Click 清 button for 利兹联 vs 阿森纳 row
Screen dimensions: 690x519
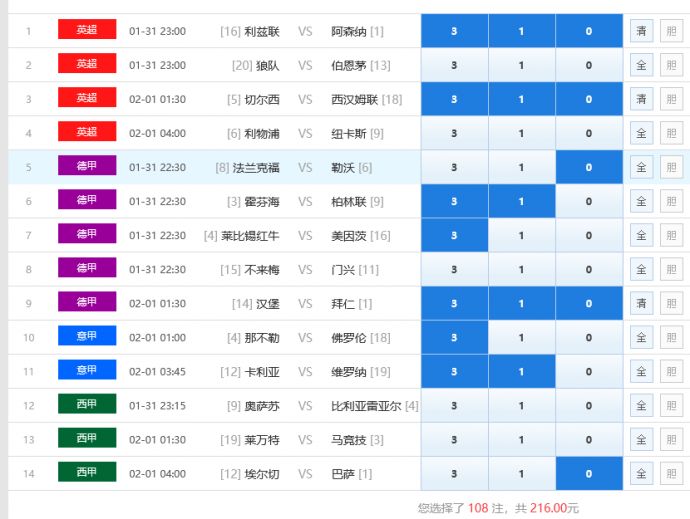click(x=641, y=31)
